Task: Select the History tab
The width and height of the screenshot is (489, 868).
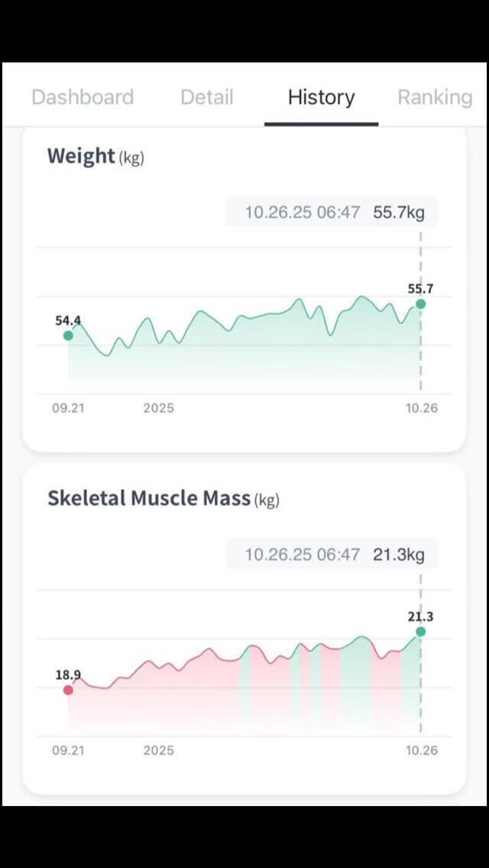Action: (321, 98)
